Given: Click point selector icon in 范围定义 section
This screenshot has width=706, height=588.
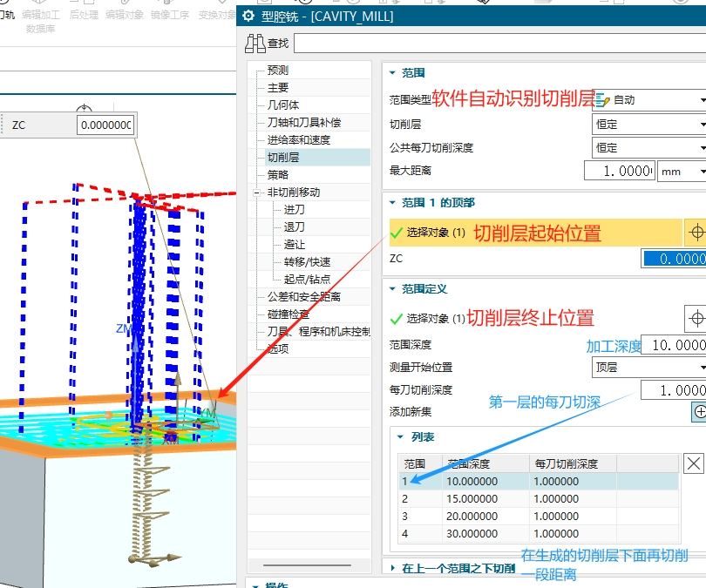Looking at the screenshot, I should 696,319.
